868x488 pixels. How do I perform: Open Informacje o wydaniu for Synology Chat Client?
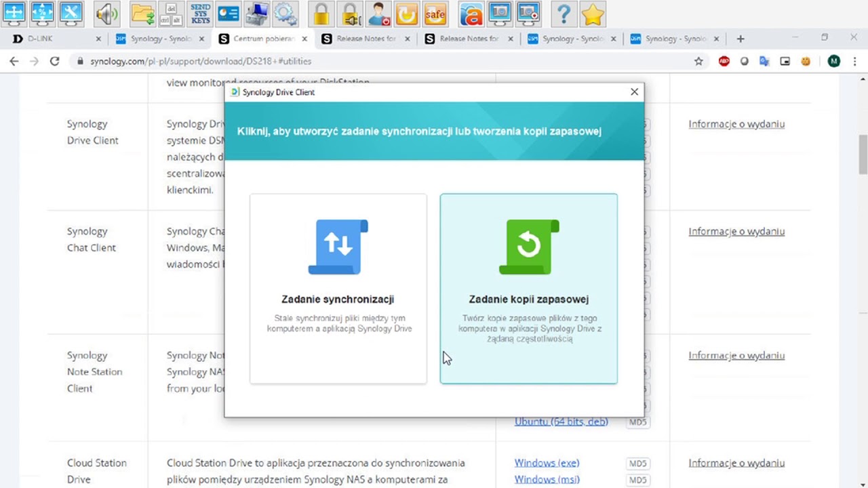736,231
